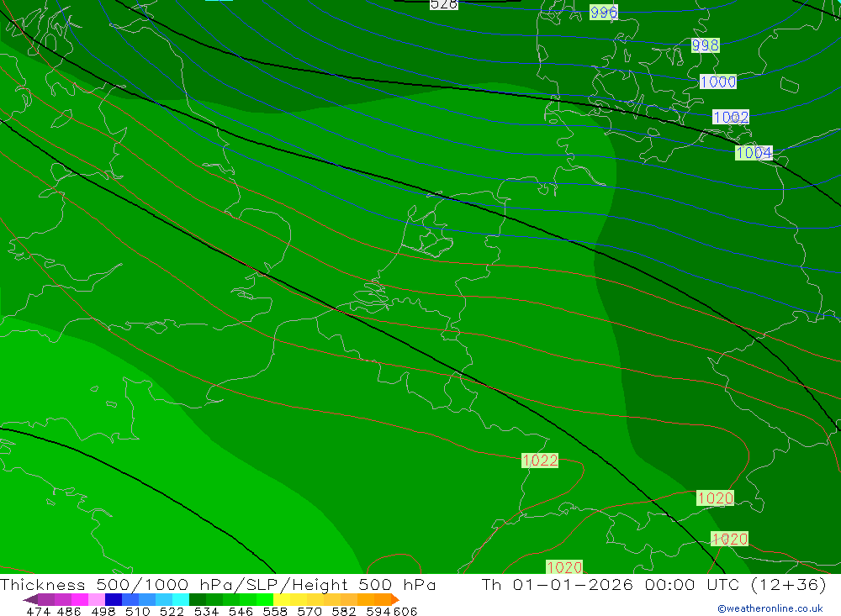
Task: Click the 594 legend value
Action: tap(378, 612)
